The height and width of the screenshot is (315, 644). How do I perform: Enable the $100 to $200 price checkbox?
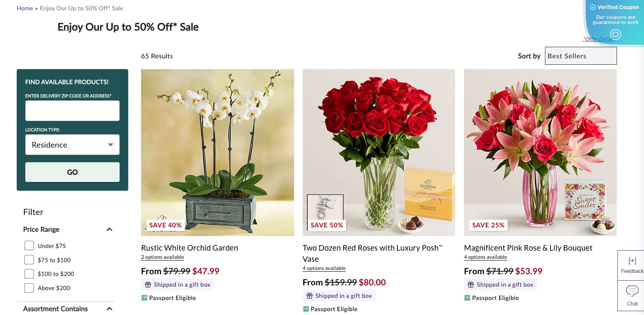pos(29,273)
